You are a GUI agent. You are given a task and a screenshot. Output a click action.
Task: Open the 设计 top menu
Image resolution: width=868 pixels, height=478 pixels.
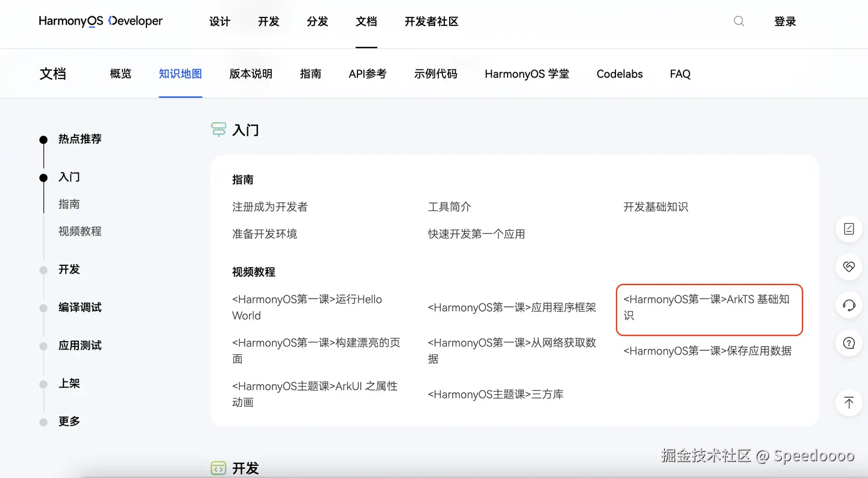pos(219,22)
